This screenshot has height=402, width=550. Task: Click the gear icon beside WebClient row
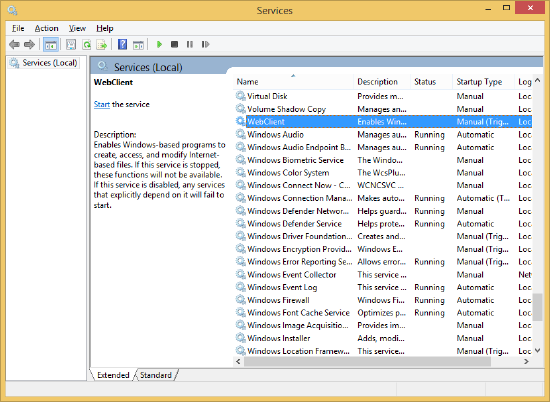click(x=240, y=121)
